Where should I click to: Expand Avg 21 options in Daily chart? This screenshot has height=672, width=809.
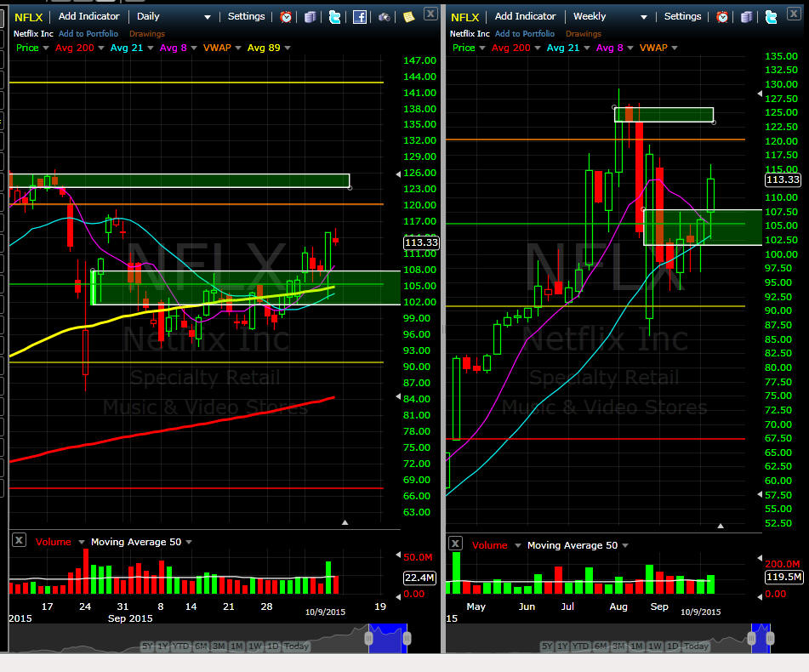(150, 48)
